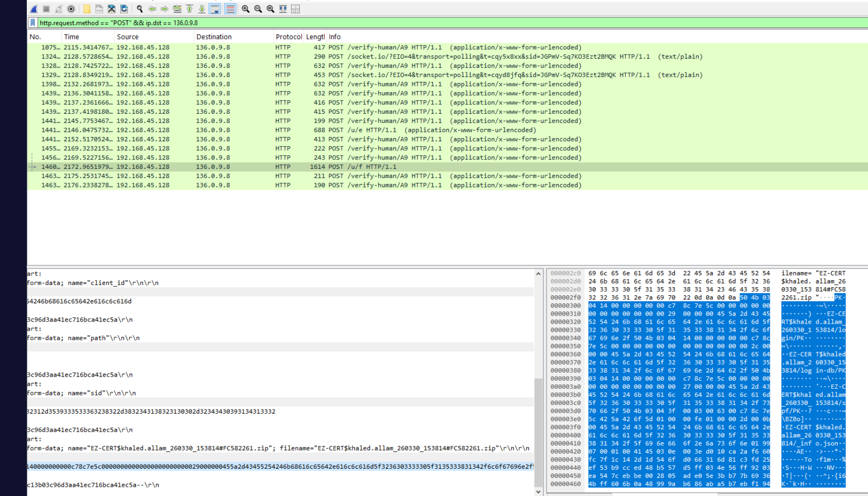This screenshot has height=496, width=868.
Task: Start capture with the shark fin icon
Action: point(34,9)
